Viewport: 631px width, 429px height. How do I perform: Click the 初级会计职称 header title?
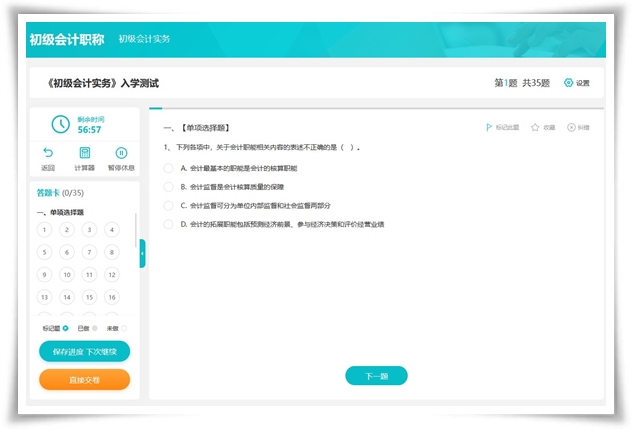(x=66, y=39)
